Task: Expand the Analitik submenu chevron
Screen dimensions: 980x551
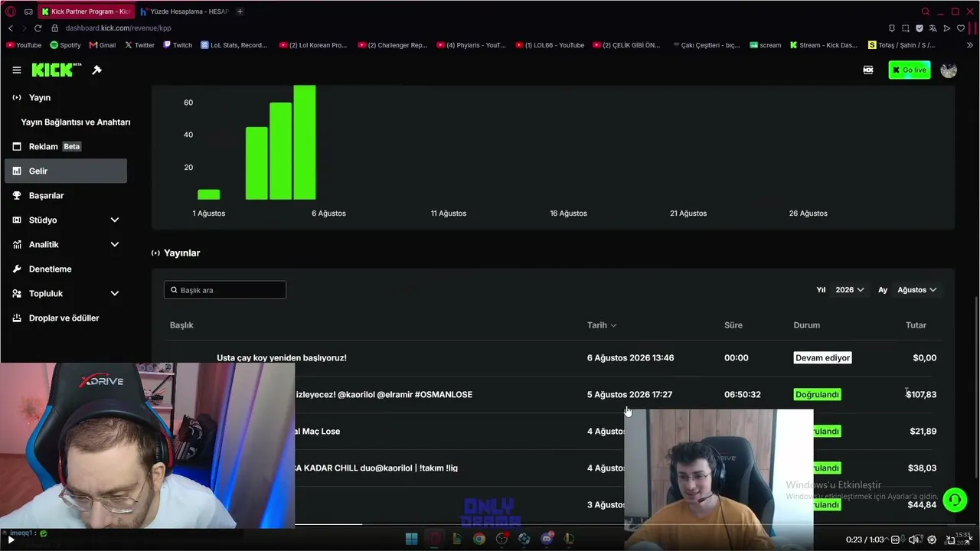Action: tap(115, 244)
